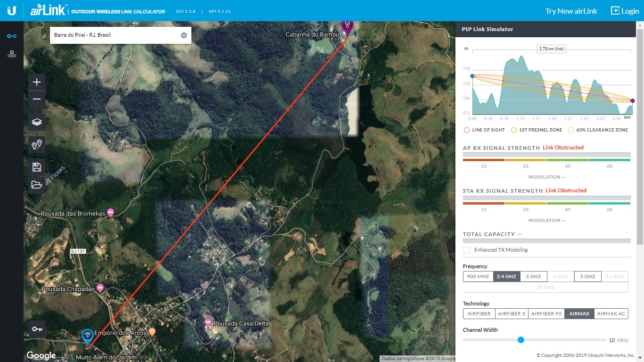This screenshot has width=644, height=362.
Task: Click the Login icon in header
Action: point(615,10)
